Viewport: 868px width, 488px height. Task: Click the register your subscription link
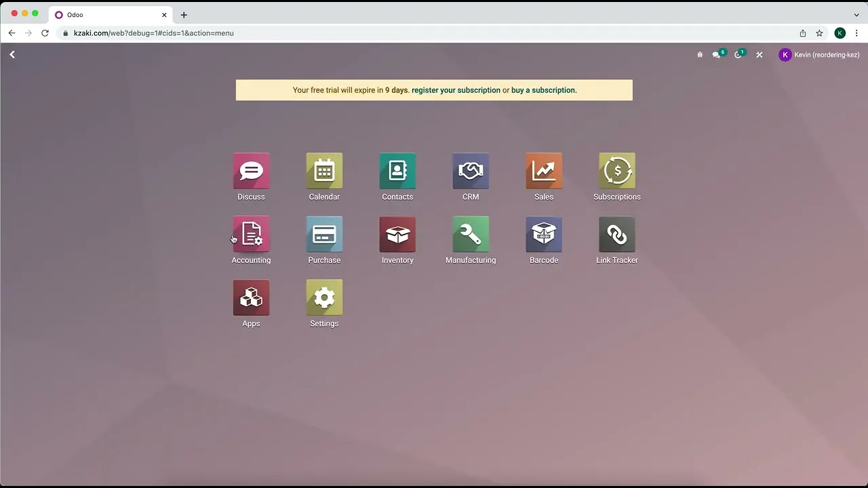pos(456,90)
